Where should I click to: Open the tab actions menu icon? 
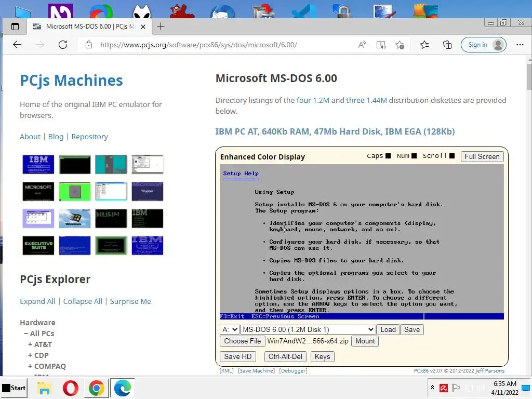(15, 26)
